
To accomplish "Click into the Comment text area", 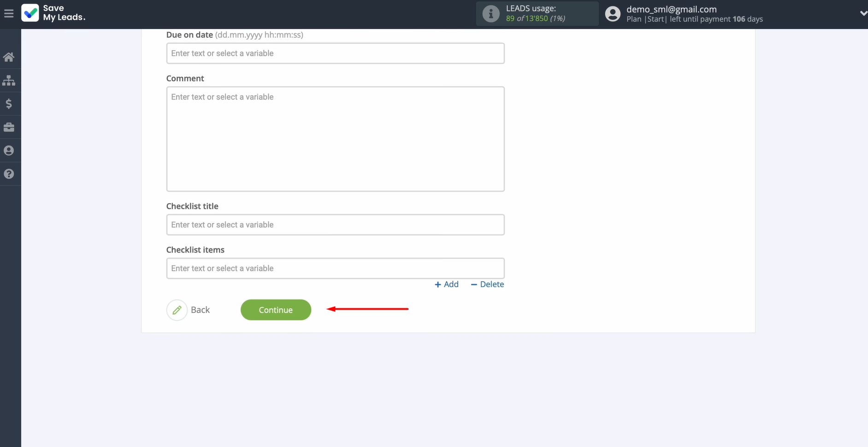I will pos(335,139).
